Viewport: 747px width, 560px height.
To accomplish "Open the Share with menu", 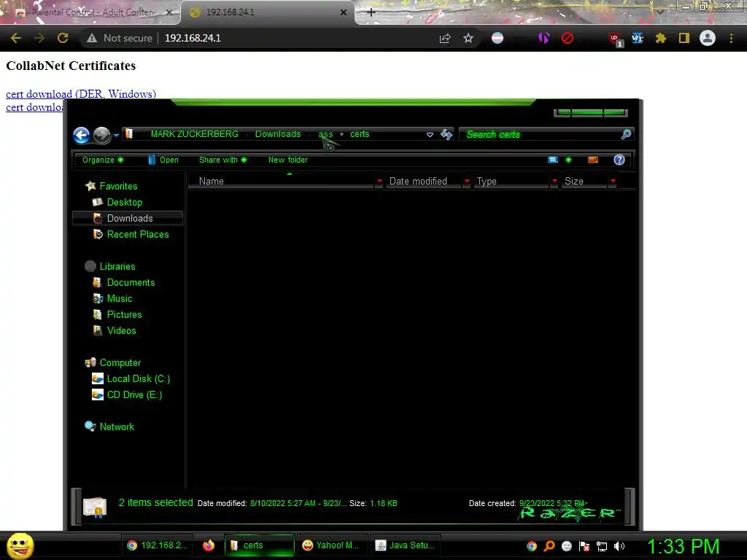I will (x=222, y=160).
